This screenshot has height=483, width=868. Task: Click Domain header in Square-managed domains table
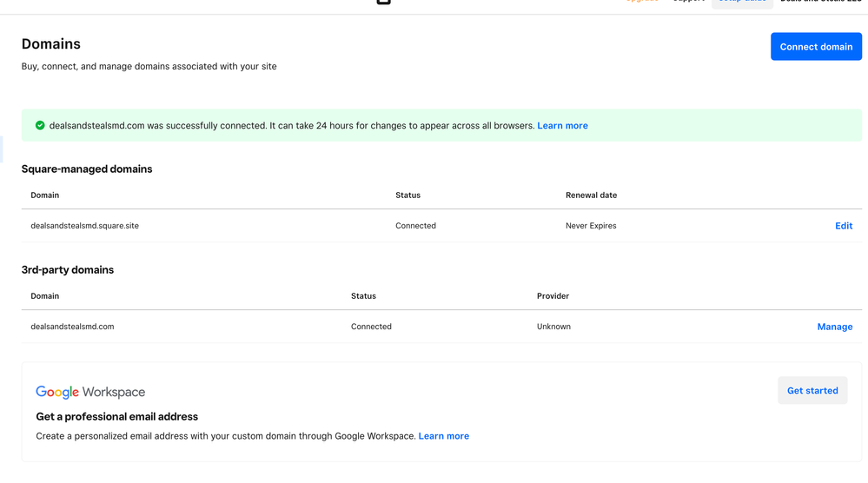click(45, 195)
